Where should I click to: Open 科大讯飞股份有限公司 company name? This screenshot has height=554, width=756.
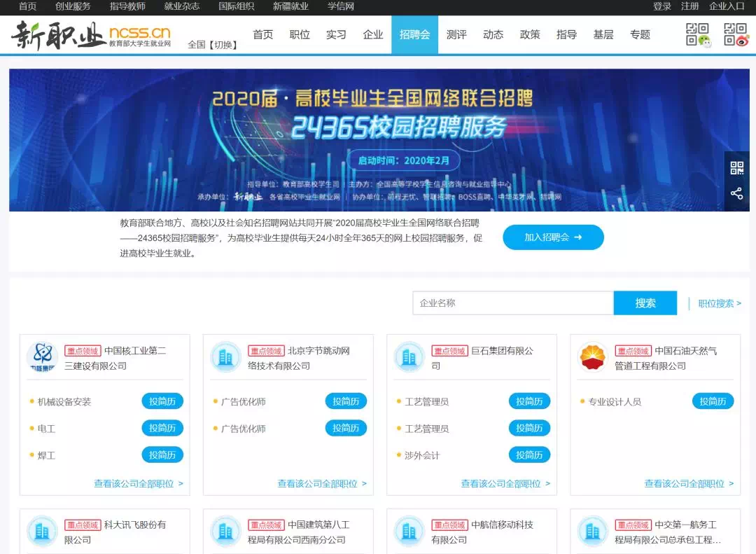(115, 532)
